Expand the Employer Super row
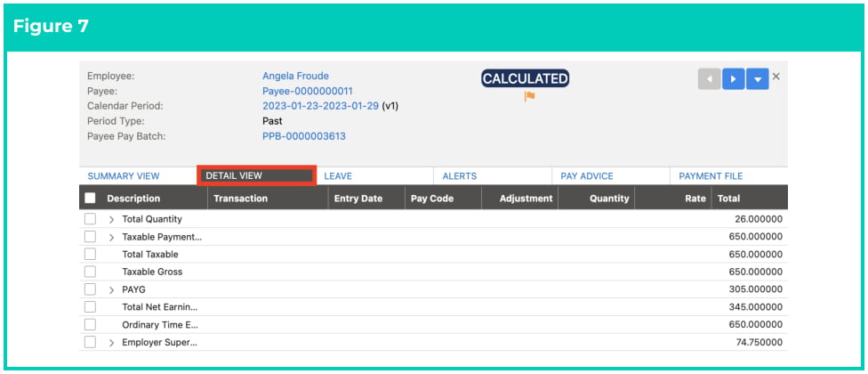Screen dimensions: 868x374 111,343
